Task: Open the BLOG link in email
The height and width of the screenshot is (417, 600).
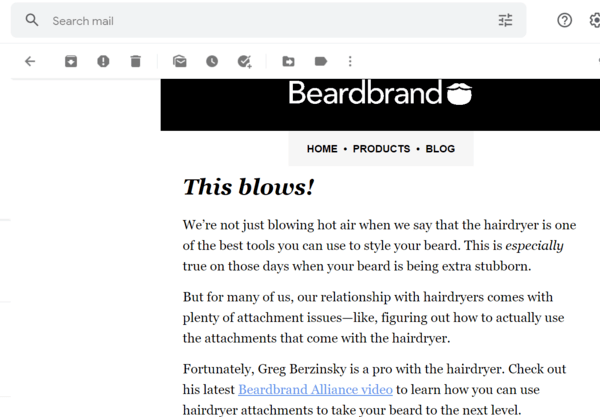Action: point(440,149)
